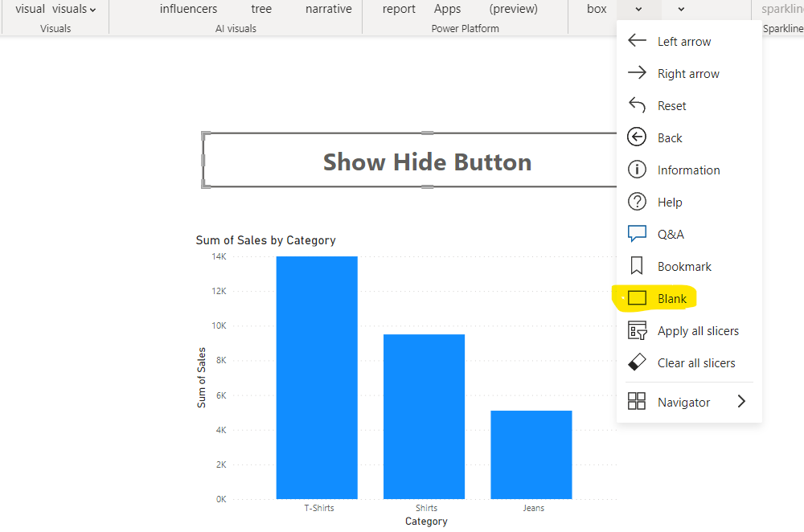This screenshot has width=804, height=532.
Task: Open second dropdown arrow before sparkline
Action: click(682, 9)
